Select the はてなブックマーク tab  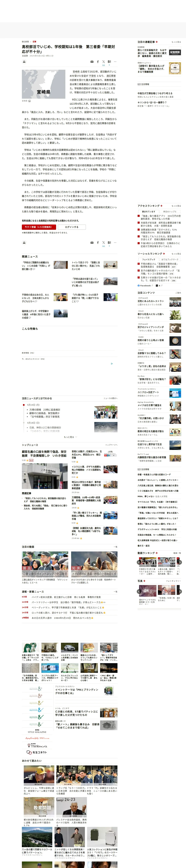pos(170,259)
